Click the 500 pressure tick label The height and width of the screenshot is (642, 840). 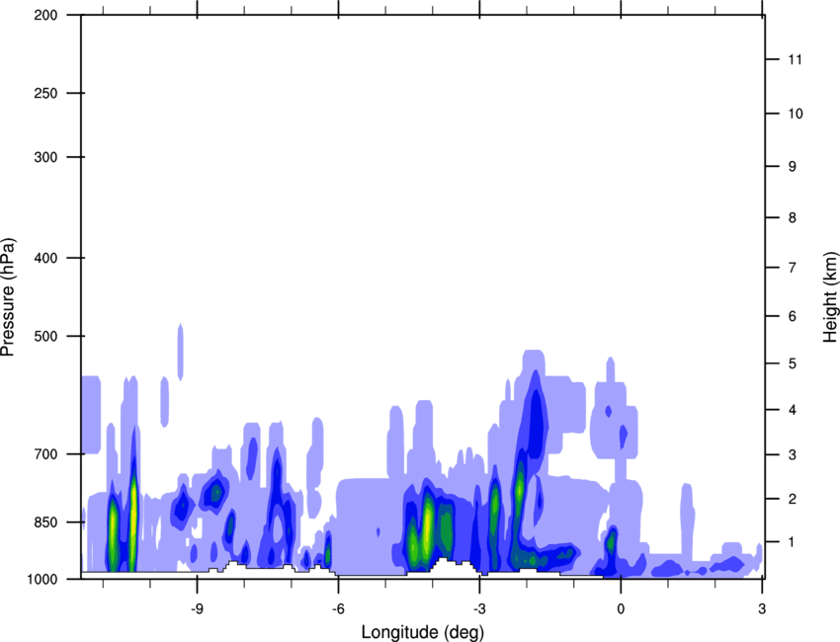(x=45, y=336)
